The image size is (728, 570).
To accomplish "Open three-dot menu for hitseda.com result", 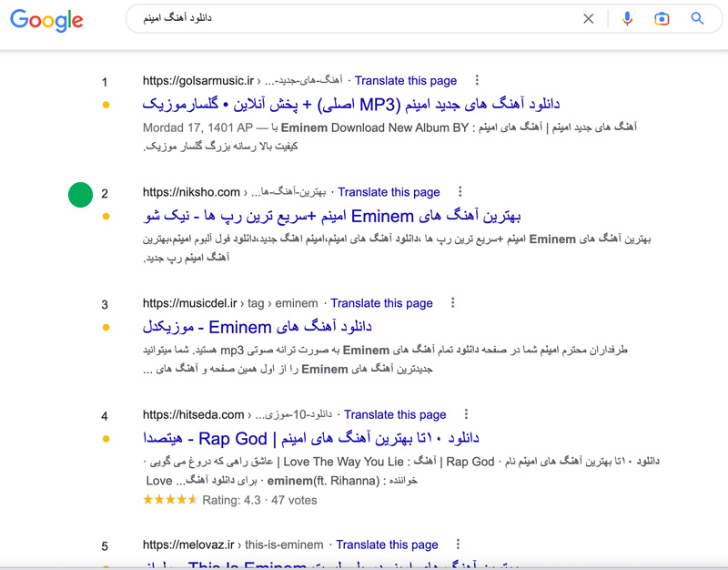I will (x=466, y=414).
